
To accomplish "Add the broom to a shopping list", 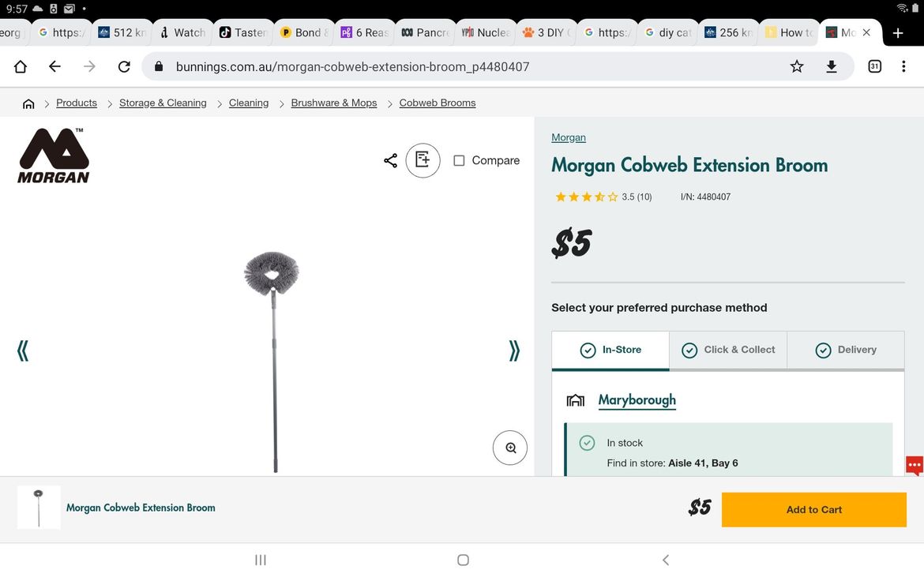I will 423,159.
